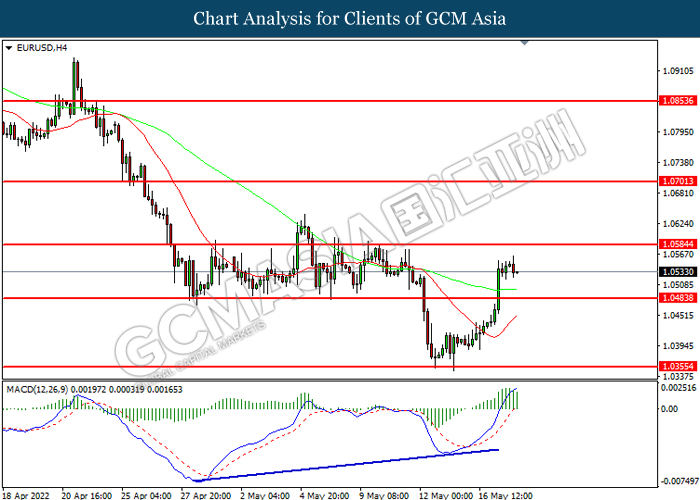Click the MACD 0.002516 scale value
This screenshot has width=700, height=500.
(x=679, y=388)
